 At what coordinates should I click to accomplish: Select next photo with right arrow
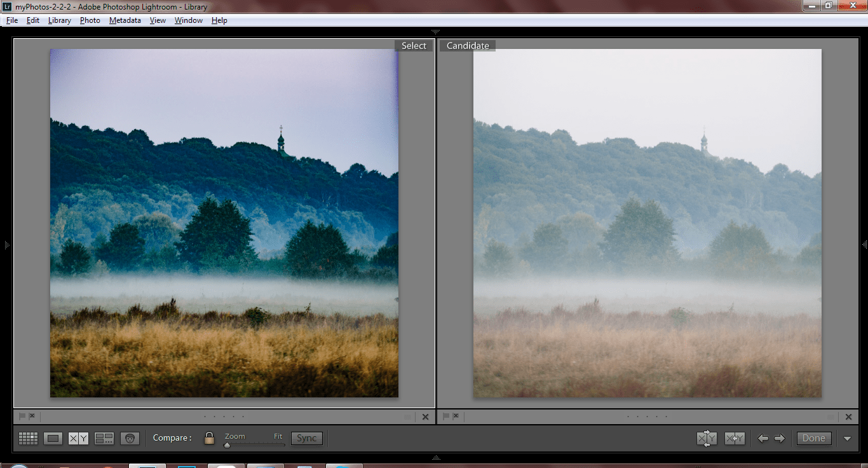click(x=780, y=438)
